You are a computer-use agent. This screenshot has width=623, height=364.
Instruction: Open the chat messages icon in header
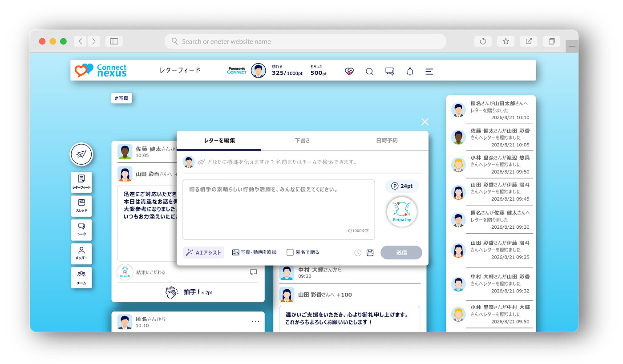pyautogui.click(x=390, y=71)
